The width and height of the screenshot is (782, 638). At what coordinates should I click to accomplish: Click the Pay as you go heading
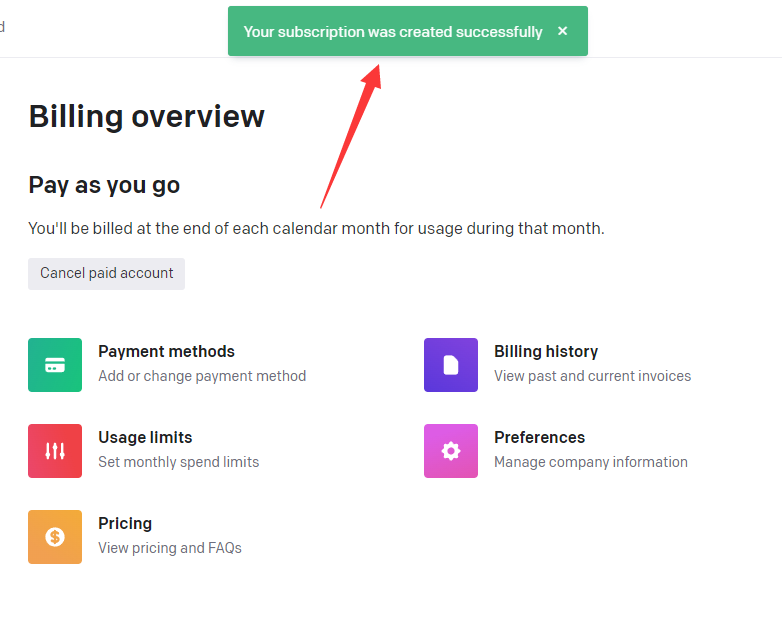point(104,185)
